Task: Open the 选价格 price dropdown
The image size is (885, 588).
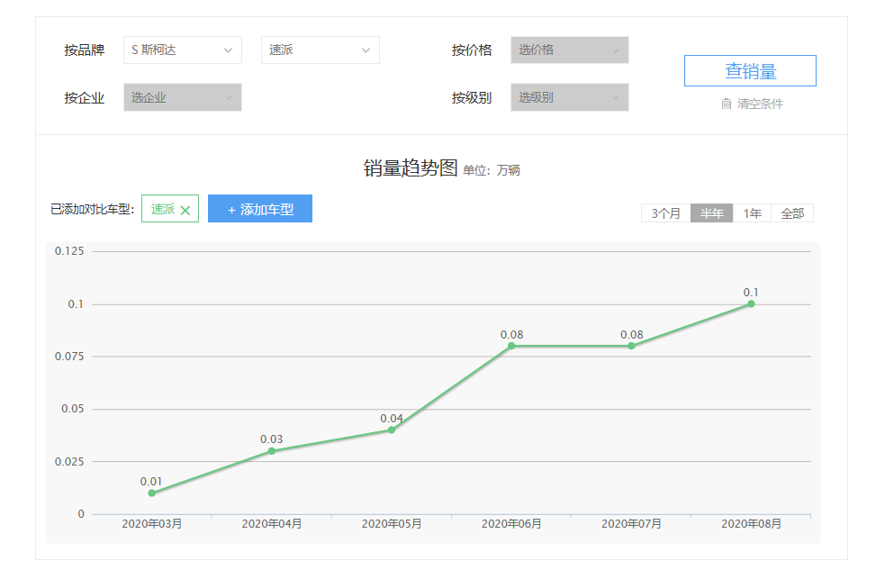Action: pyautogui.click(x=569, y=50)
